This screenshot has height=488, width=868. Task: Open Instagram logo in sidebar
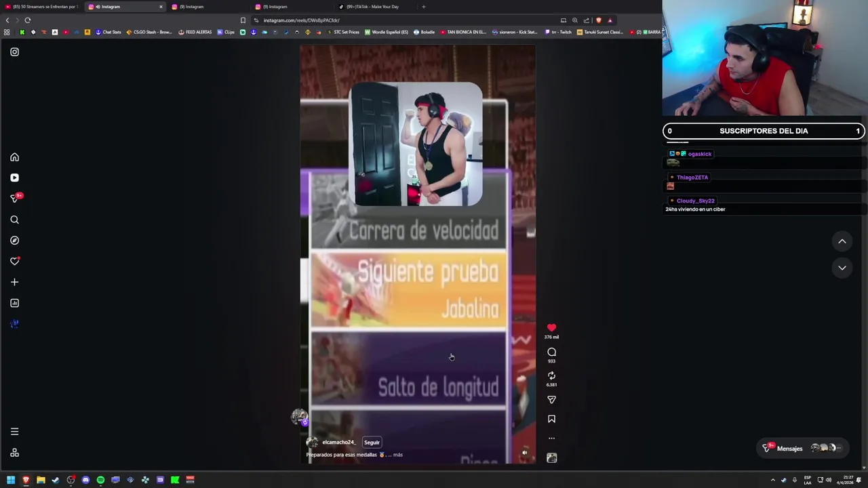[14, 52]
